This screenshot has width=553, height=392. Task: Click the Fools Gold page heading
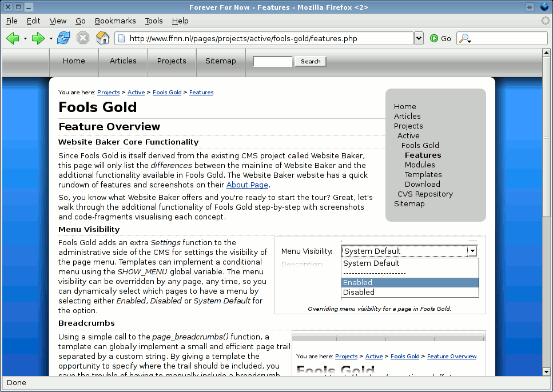point(98,107)
